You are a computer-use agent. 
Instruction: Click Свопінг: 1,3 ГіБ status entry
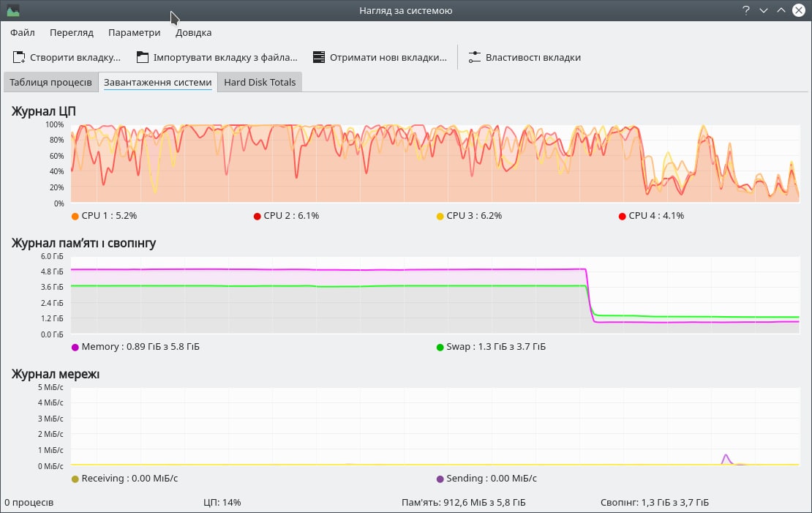point(655,502)
